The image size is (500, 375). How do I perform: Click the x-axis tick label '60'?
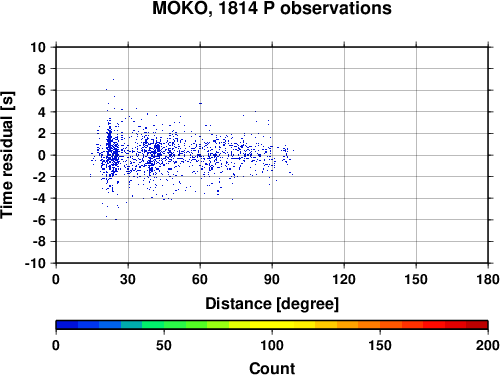coord(200,279)
